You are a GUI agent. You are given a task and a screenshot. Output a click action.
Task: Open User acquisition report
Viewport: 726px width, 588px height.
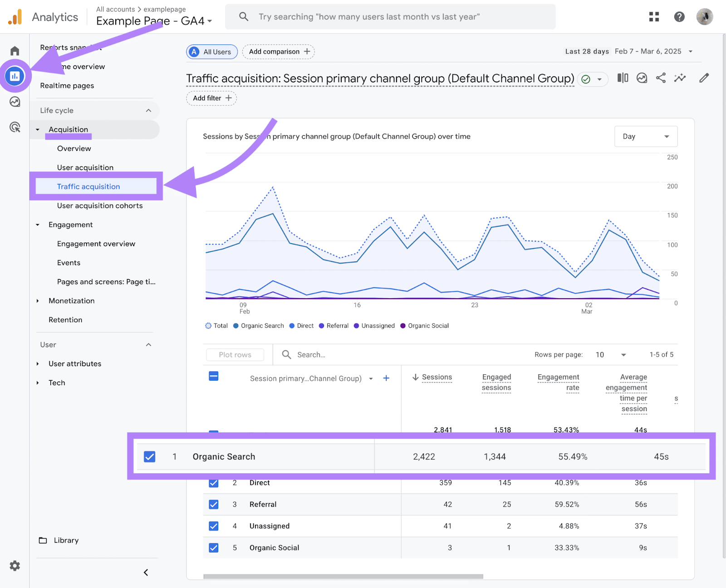[x=85, y=167]
